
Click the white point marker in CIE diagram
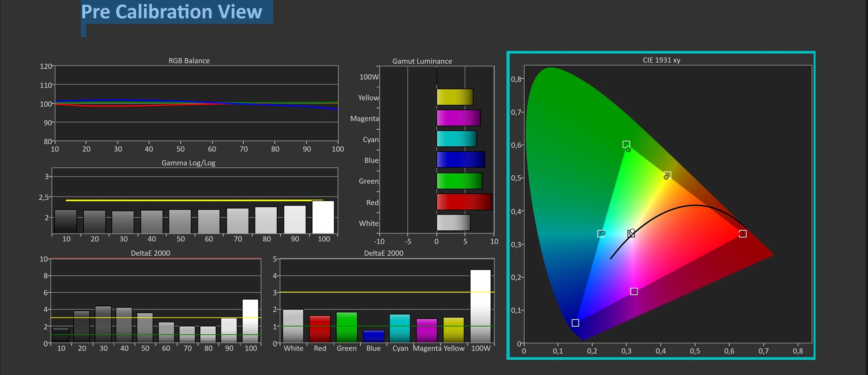click(631, 234)
